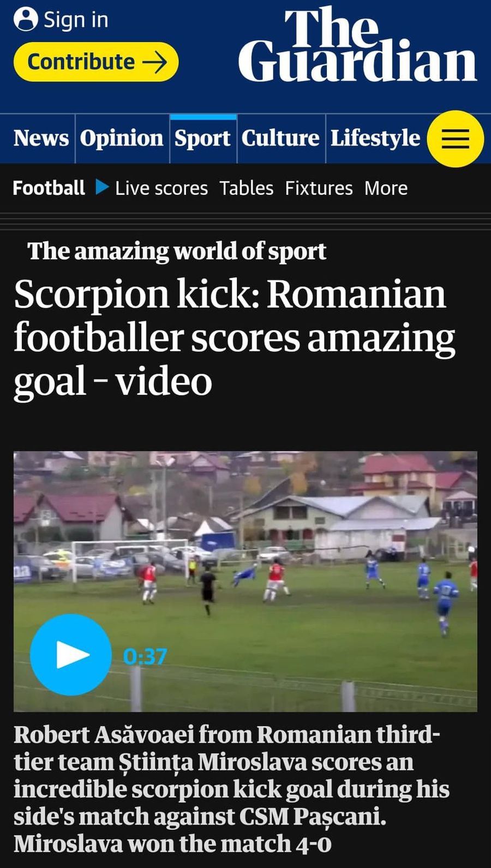The image size is (491, 868).
Task: Switch to the Culture section
Action: coord(280,139)
